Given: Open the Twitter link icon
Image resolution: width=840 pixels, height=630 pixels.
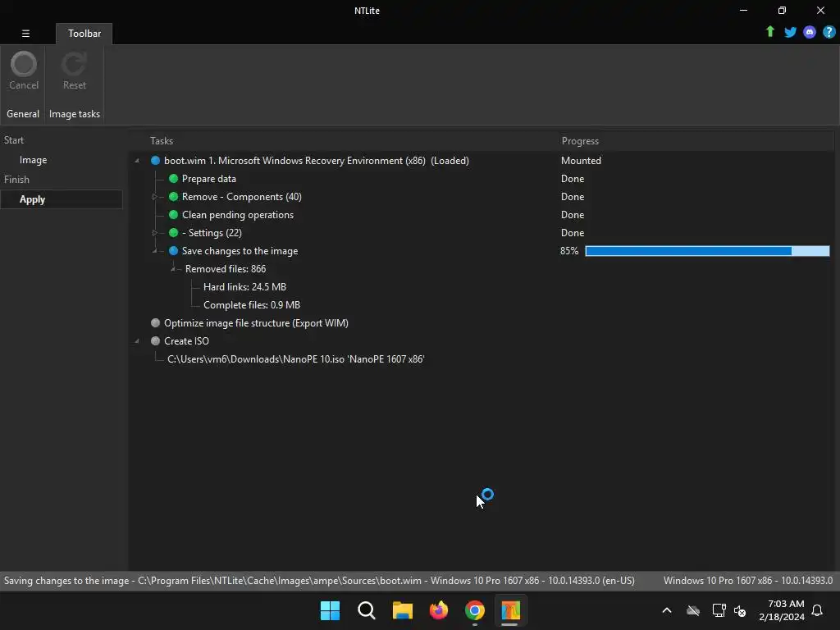Looking at the screenshot, I should [x=790, y=32].
